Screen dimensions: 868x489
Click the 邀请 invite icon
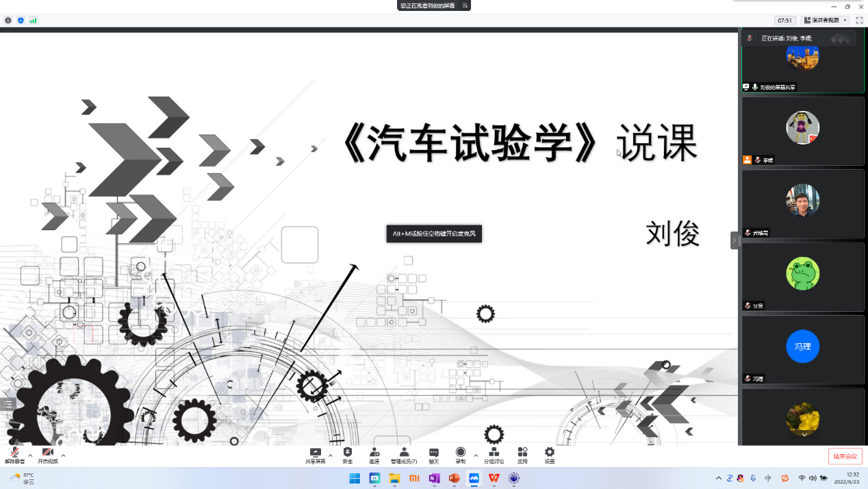pyautogui.click(x=374, y=454)
